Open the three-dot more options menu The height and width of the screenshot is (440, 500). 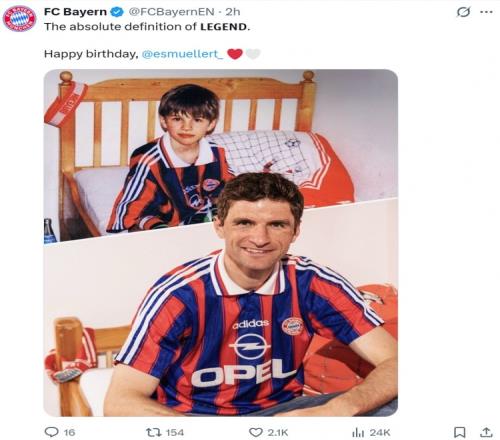486,12
